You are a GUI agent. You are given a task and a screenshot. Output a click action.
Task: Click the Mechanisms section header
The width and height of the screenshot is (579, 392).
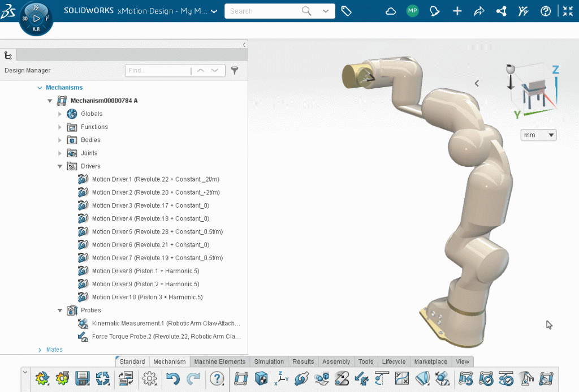[x=64, y=88]
